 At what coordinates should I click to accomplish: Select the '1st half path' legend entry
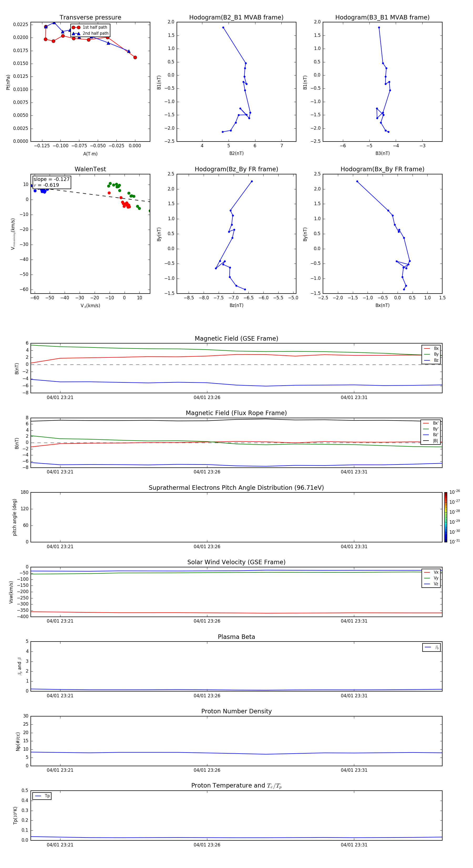click(90, 27)
